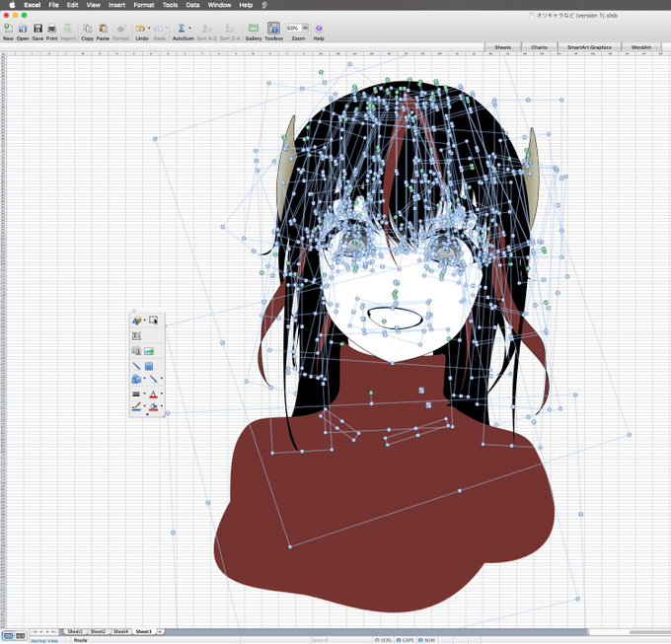Open the Format menu
The image size is (671, 644).
(x=144, y=5)
